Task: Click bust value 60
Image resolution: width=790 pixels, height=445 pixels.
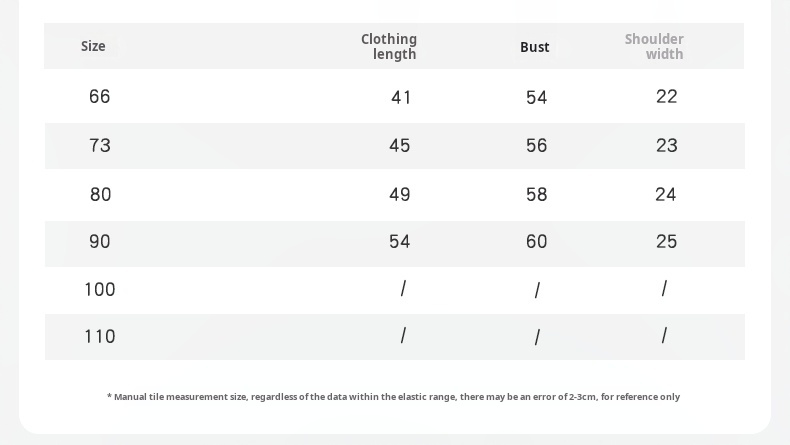Action: tap(536, 241)
